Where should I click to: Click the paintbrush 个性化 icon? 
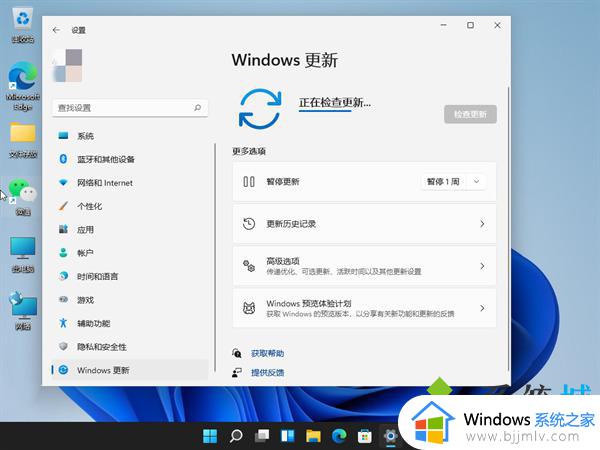coord(63,206)
